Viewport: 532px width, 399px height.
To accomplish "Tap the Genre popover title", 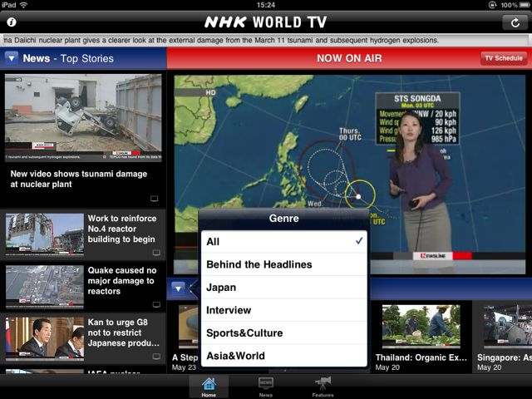I will [x=284, y=218].
